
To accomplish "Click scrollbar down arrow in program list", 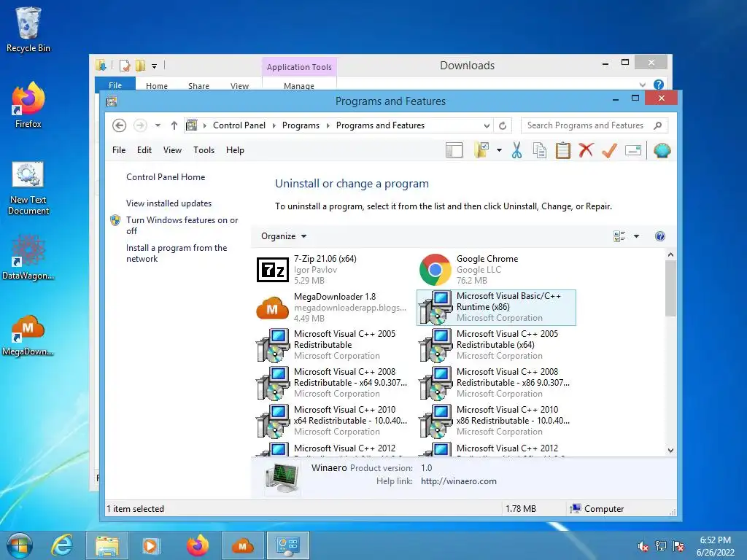I will [671, 450].
